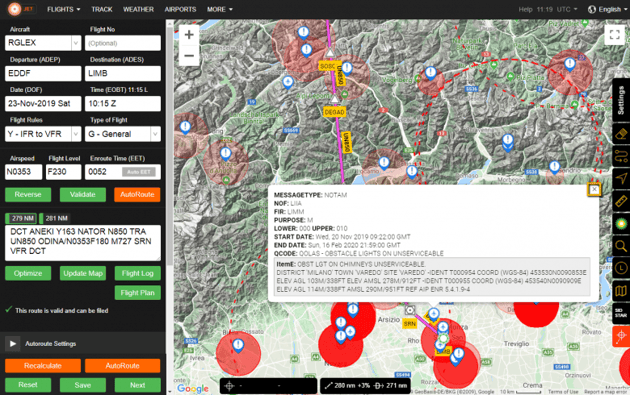Image resolution: width=630 pixels, height=395 pixels.
Task: Open the folded map layers icon
Action: [x=621, y=290]
